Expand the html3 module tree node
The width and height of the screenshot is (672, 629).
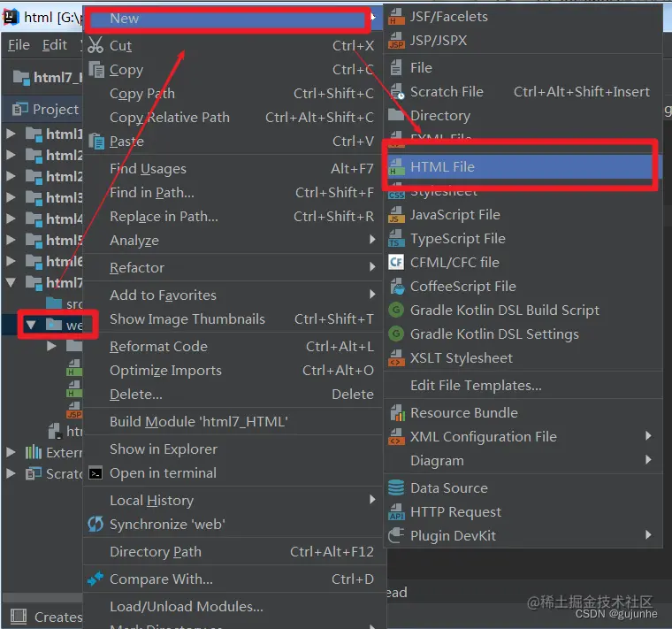(x=11, y=197)
